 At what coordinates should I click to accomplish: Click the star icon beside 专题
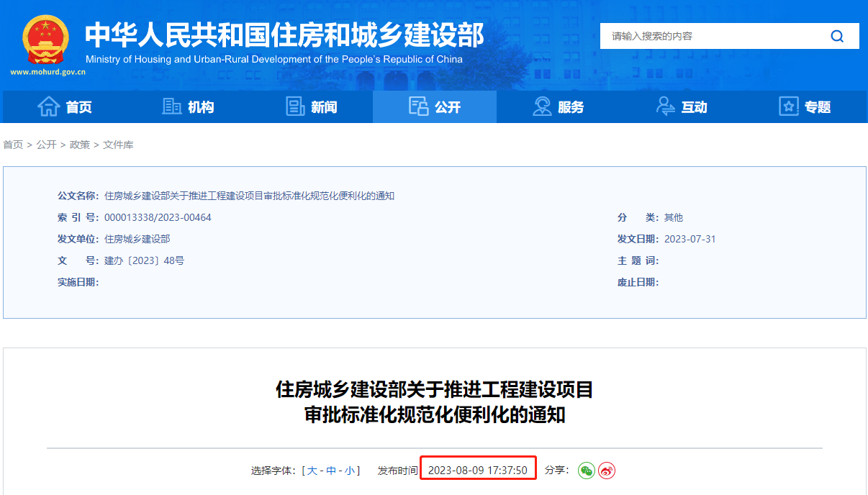(789, 106)
